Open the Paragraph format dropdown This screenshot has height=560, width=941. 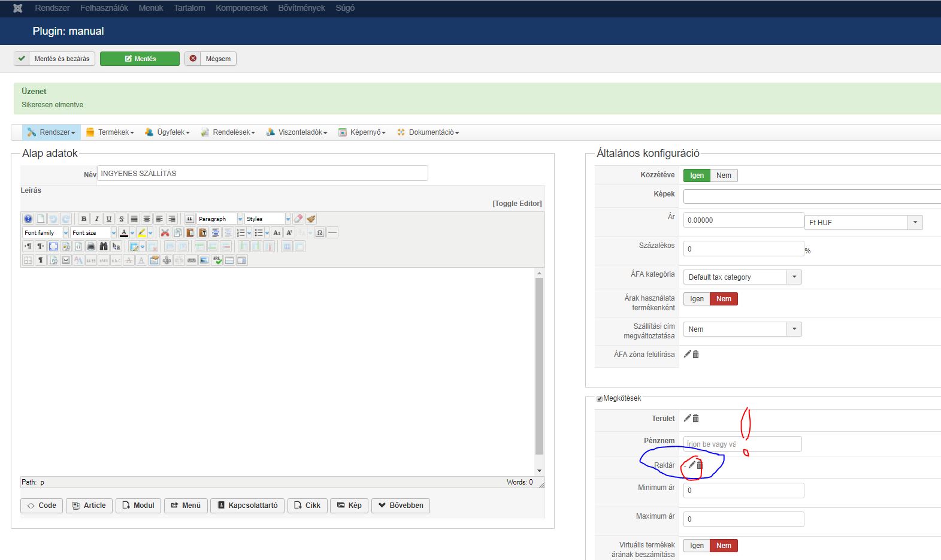(x=220, y=219)
